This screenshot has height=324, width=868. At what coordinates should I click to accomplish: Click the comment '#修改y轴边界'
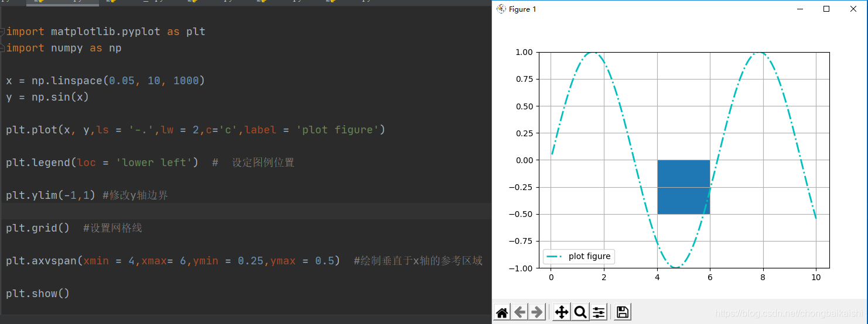click(x=135, y=195)
